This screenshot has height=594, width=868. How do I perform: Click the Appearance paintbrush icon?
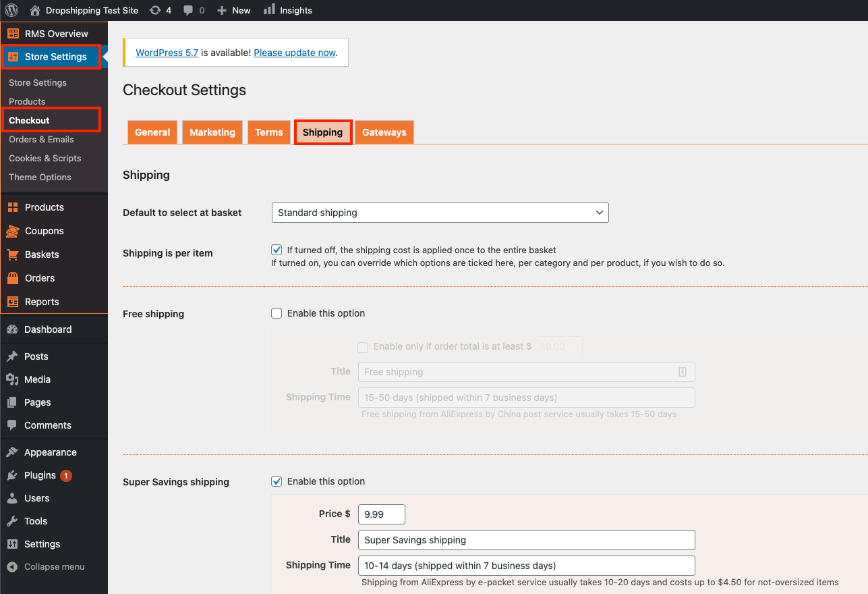(12, 452)
